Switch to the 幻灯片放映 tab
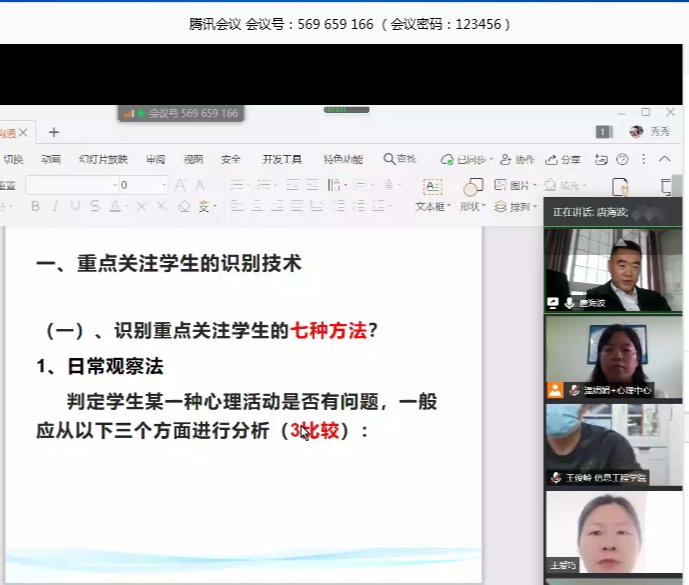Image resolution: width=689 pixels, height=585 pixels. pos(103,159)
